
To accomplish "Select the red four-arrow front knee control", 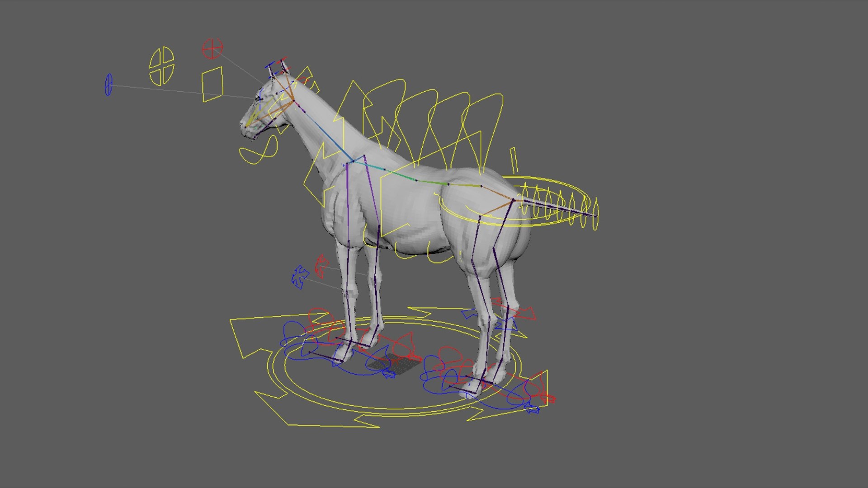I will [x=321, y=266].
